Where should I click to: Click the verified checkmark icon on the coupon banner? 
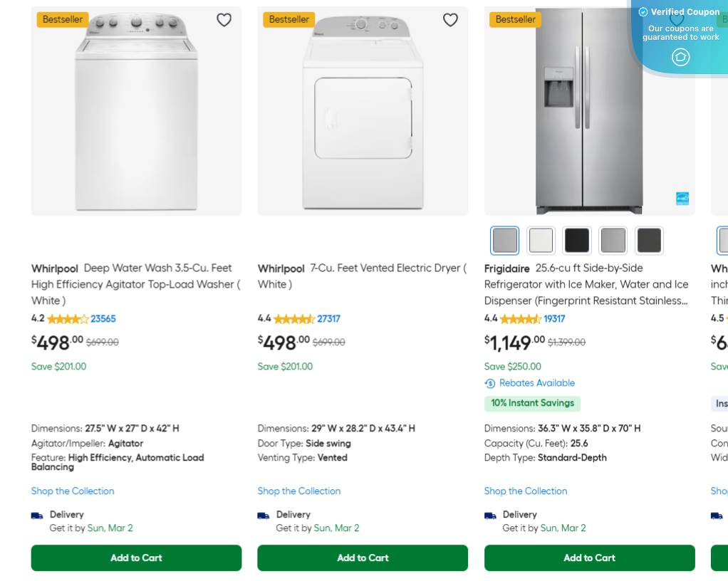643,12
